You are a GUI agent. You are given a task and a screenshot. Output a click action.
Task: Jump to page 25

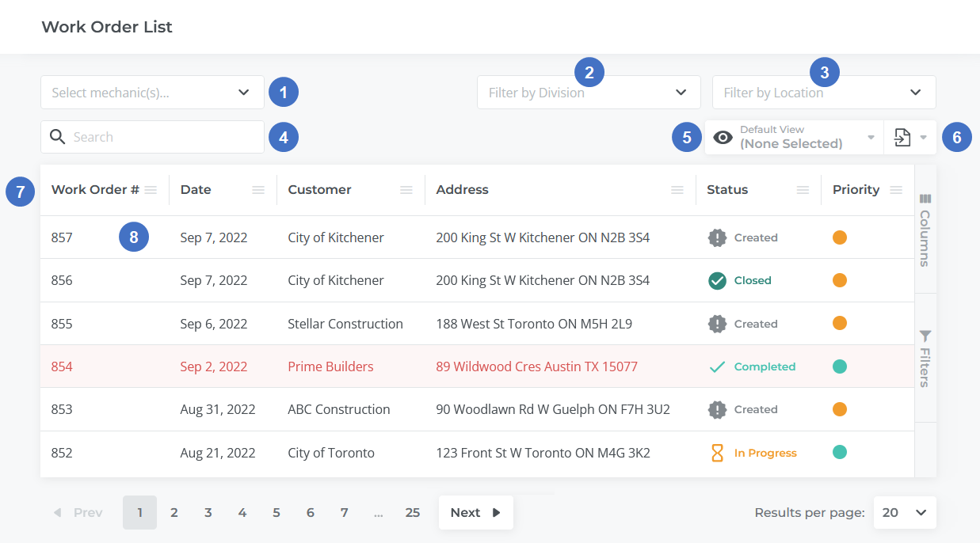pyautogui.click(x=412, y=512)
